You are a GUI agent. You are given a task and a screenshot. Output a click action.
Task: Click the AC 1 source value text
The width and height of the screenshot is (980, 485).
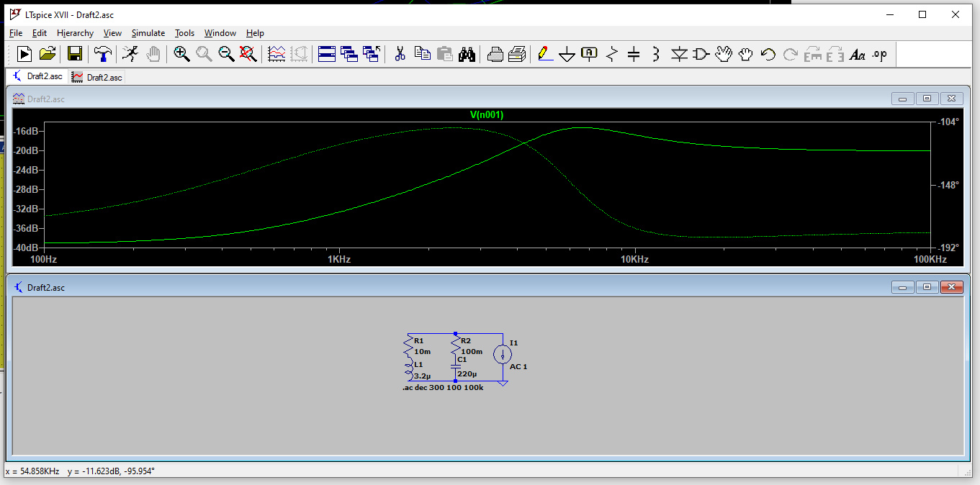[x=518, y=366]
